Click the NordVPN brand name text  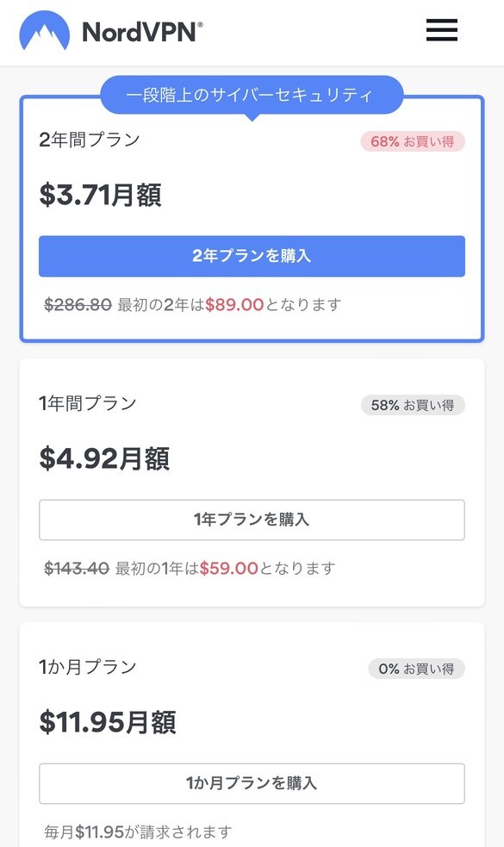click(143, 32)
